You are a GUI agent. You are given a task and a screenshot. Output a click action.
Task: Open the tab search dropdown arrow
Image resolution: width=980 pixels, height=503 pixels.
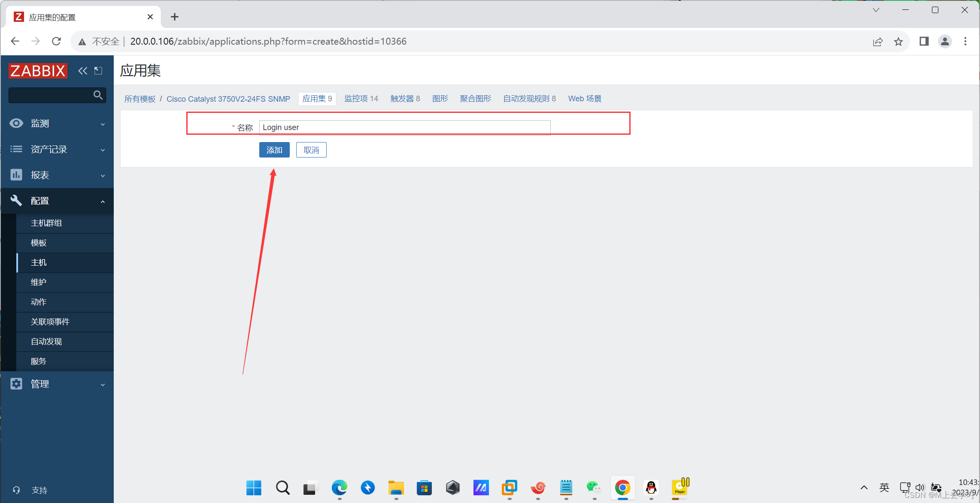tap(876, 10)
